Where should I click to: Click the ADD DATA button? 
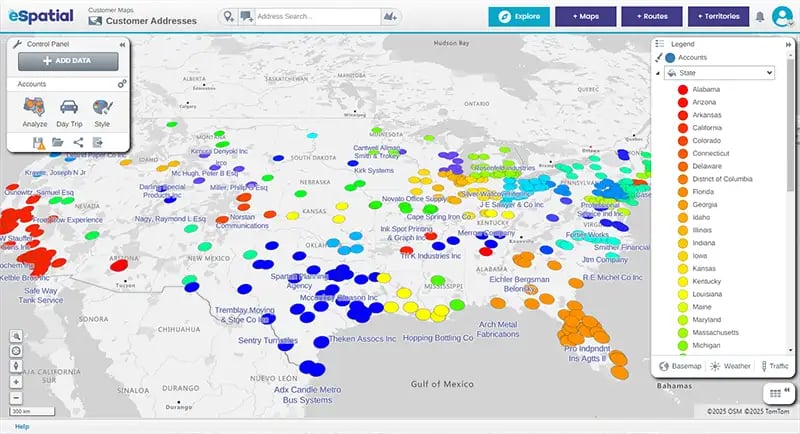[x=68, y=61]
